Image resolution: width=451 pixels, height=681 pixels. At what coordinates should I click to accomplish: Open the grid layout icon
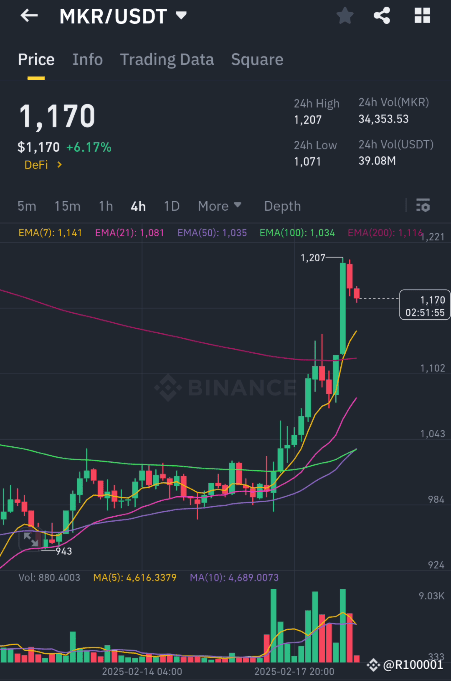(422, 16)
